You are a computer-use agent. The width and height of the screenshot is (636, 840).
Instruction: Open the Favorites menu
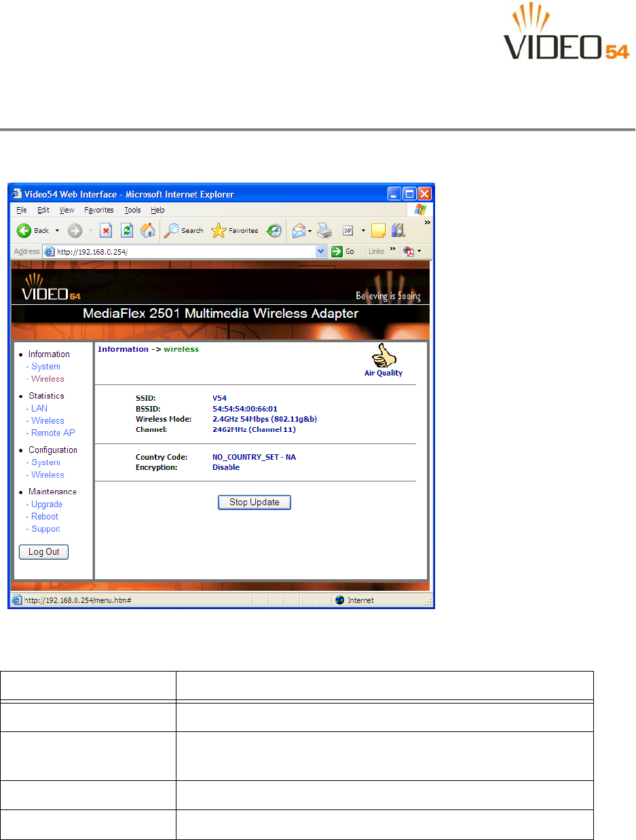[x=99, y=210]
